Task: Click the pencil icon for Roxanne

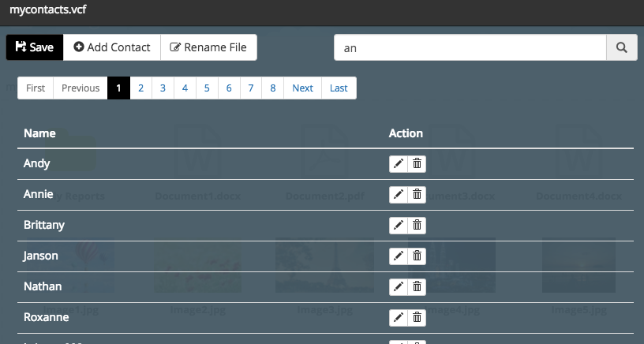Action: coord(399,318)
